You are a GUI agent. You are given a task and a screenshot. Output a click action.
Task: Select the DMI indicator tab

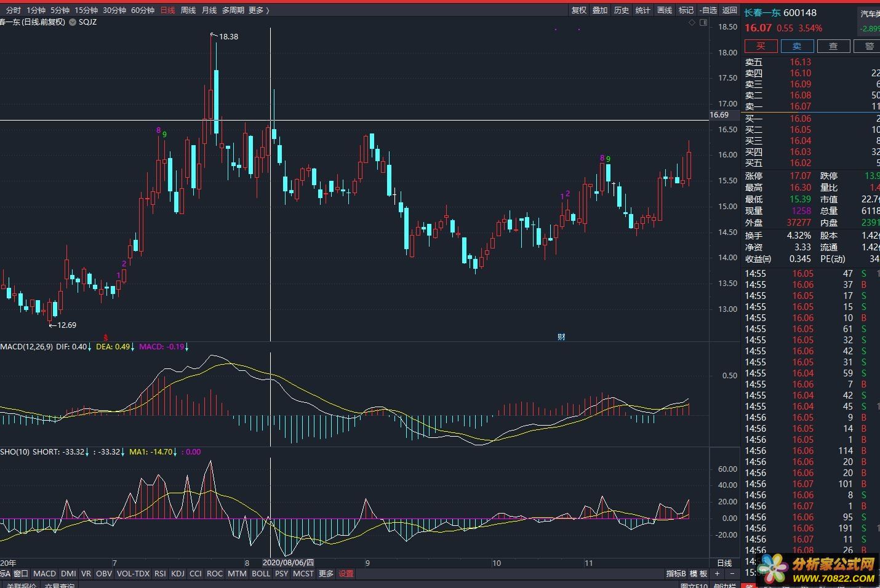pyautogui.click(x=68, y=573)
